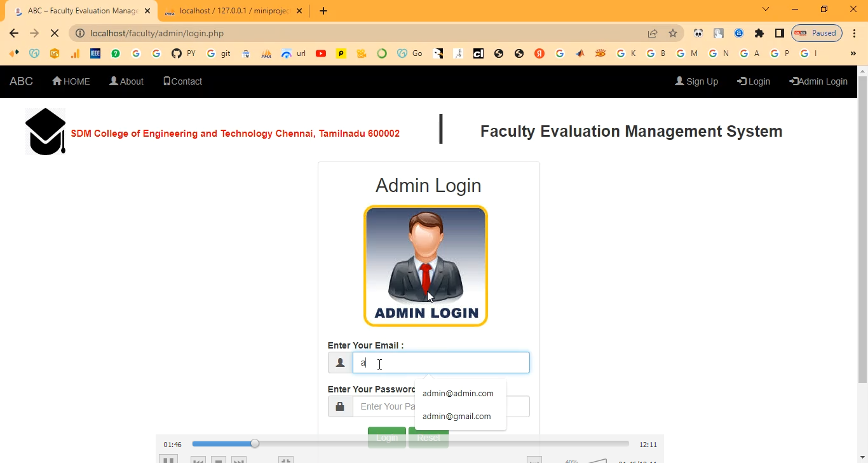Open the YouTube bookmark icon
868x463 pixels.
[x=321, y=53]
